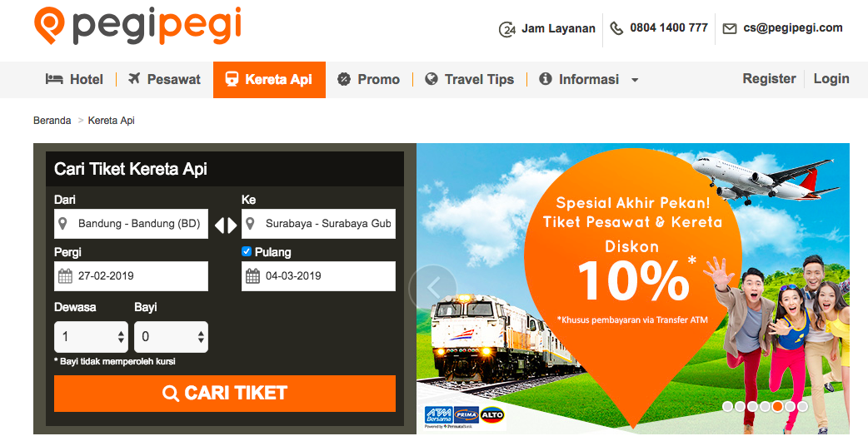Open the Hotel tab
The image size is (868, 446).
pyautogui.click(x=74, y=80)
